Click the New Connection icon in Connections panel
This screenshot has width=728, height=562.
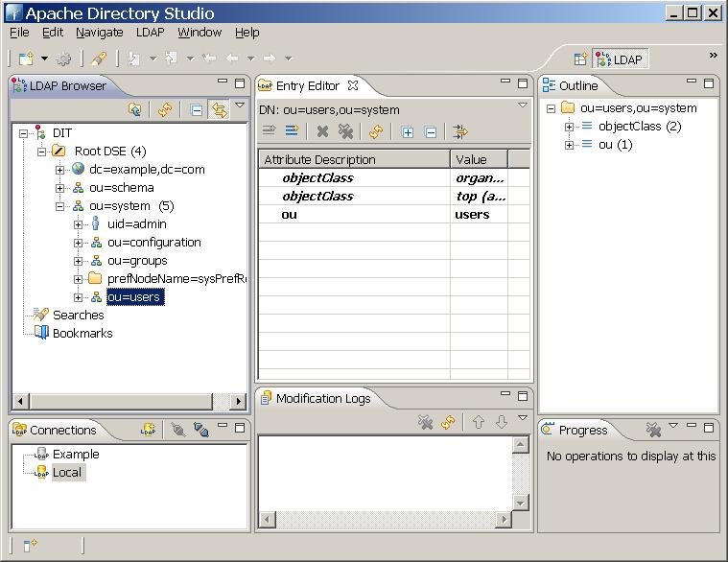point(149,431)
